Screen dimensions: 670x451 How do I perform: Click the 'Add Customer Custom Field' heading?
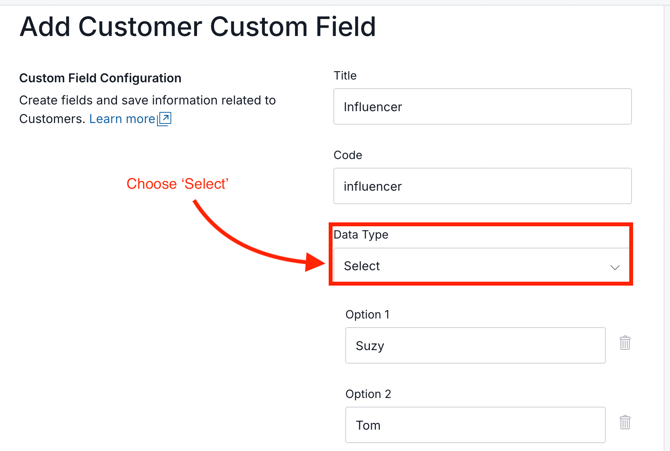[198, 27]
